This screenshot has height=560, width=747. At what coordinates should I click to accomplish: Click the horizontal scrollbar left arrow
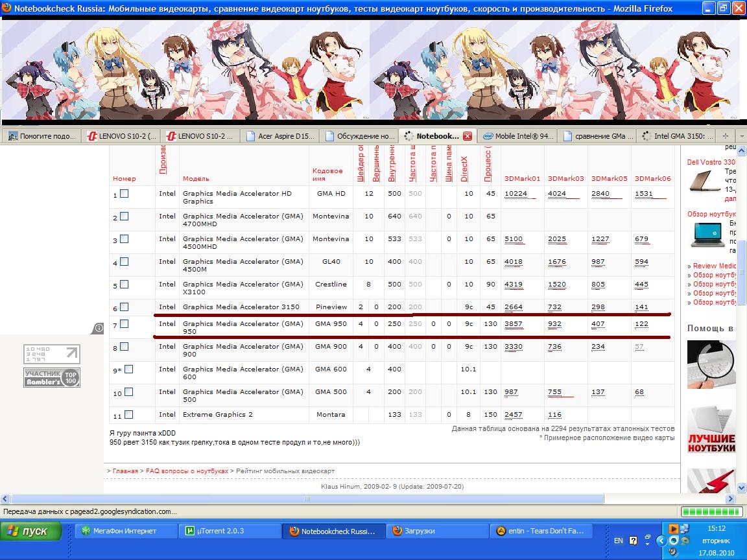pos(5,499)
